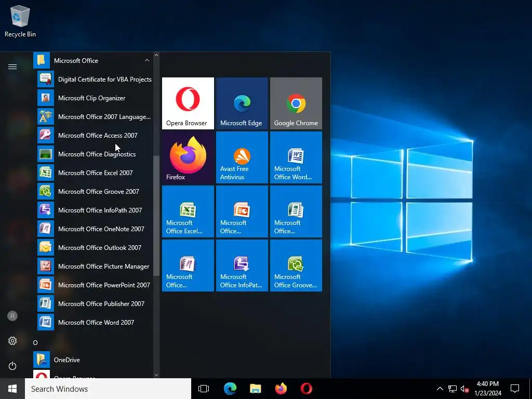The width and height of the screenshot is (532, 399).
Task: Focus the Search Windows box
Action: [108, 389]
